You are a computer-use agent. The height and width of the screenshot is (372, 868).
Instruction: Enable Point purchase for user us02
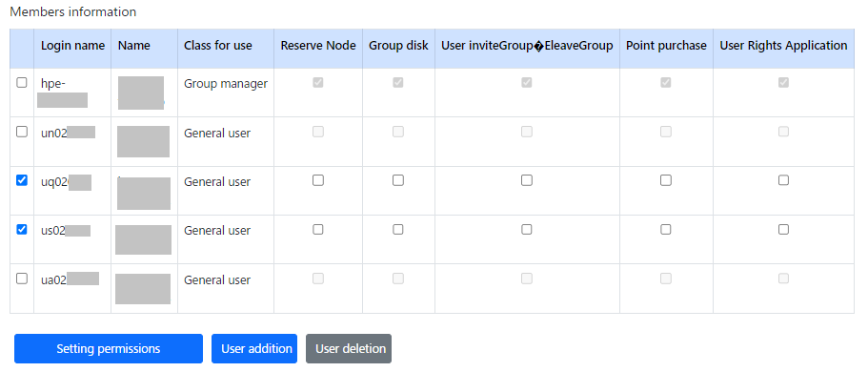pyautogui.click(x=666, y=229)
